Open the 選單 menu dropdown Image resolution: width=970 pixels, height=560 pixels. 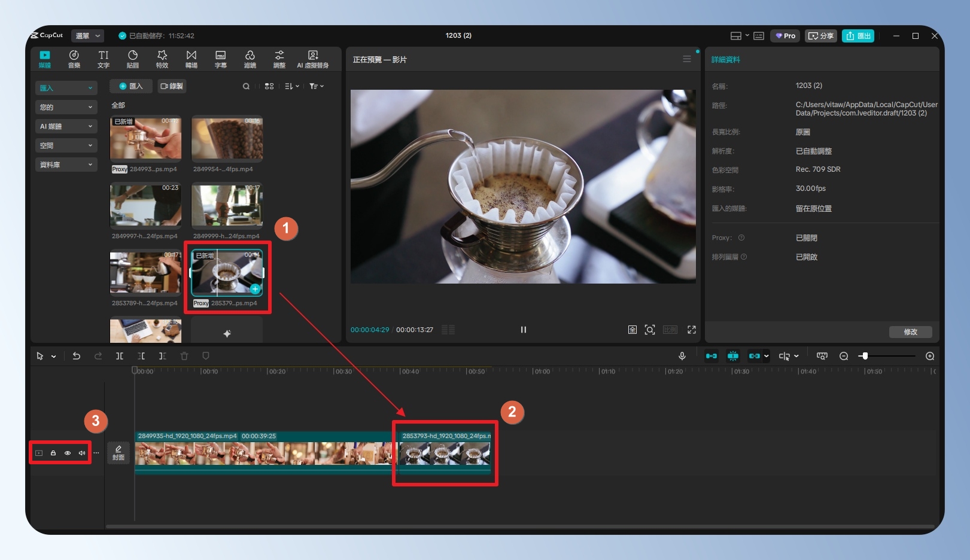[x=87, y=36]
